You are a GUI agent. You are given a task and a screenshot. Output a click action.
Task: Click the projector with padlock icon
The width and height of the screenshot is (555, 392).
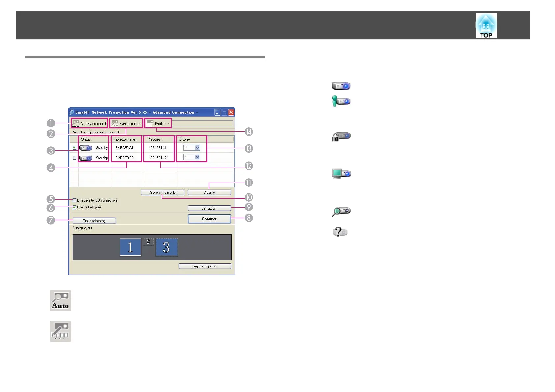point(341,136)
